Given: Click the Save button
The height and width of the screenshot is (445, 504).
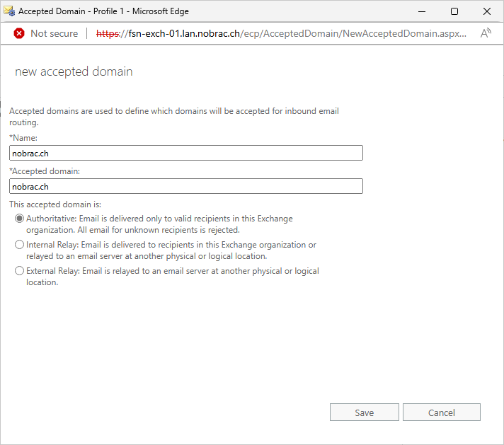Looking at the screenshot, I should (364, 412).
